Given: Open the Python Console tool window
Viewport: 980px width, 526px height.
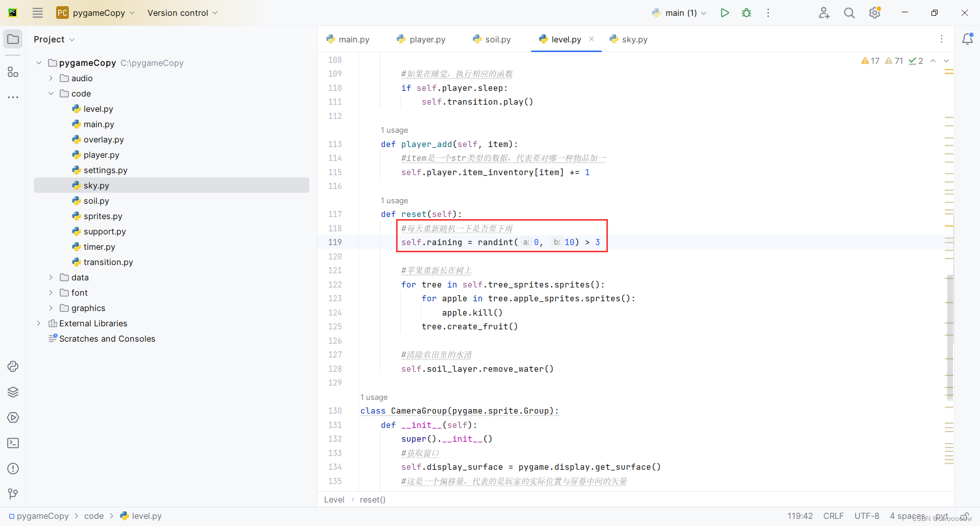Looking at the screenshot, I should pos(13,367).
